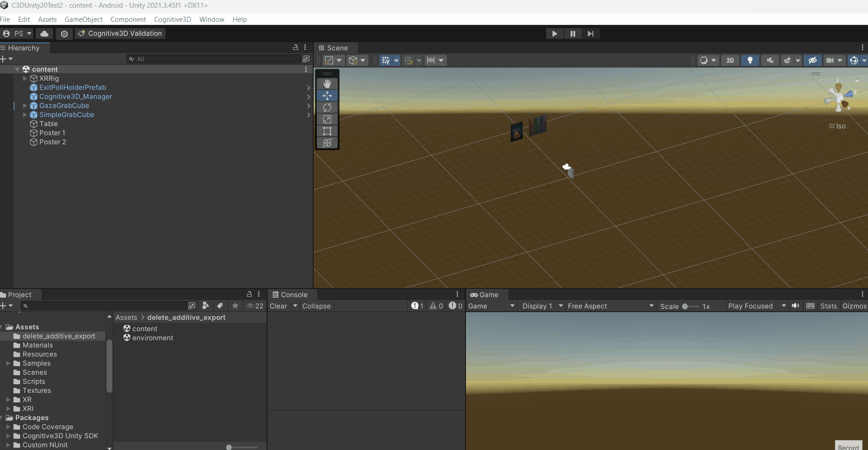This screenshot has width=868, height=450.
Task: Expand GazeGrabCube in Hierarchy
Action: click(25, 106)
